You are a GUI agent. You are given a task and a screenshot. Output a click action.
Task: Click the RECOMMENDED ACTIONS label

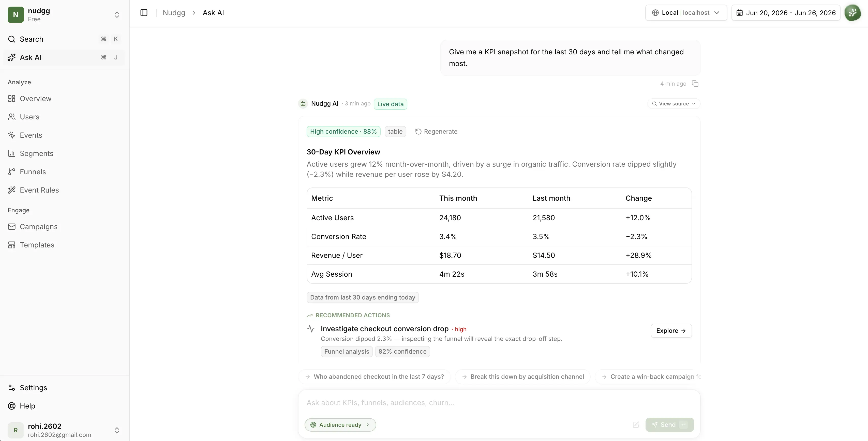[352, 316]
